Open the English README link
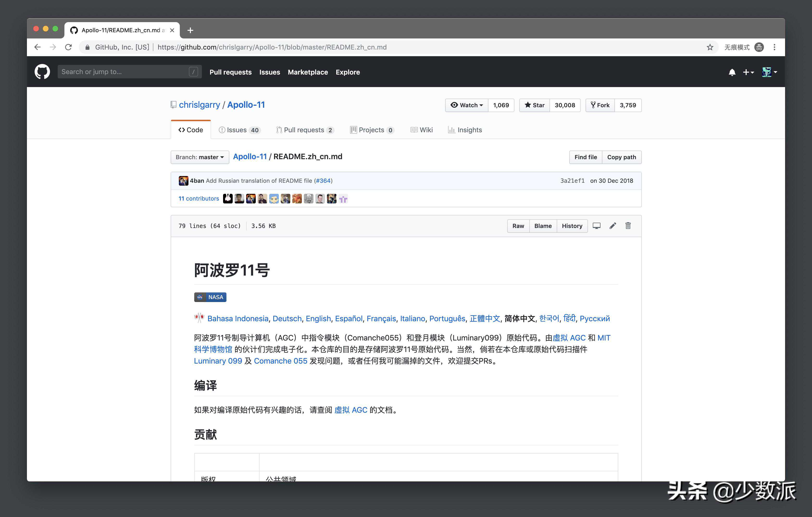Image resolution: width=812 pixels, height=517 pixels. pos(318,318)
